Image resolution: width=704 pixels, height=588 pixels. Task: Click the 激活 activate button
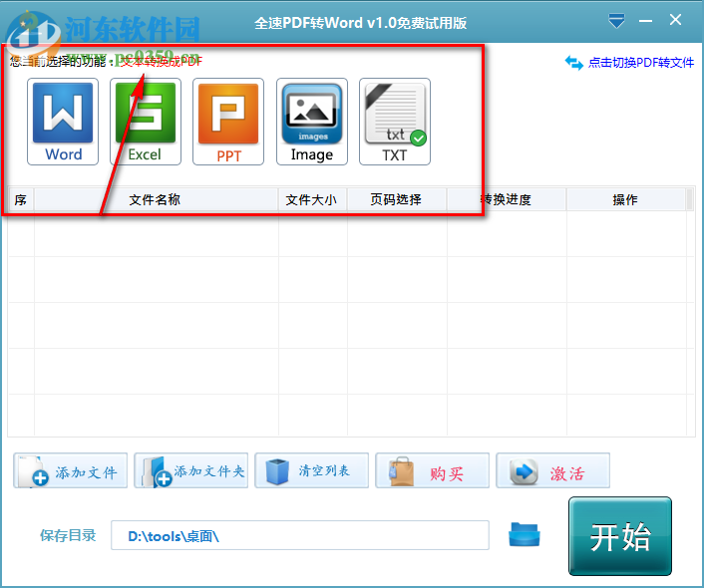click(x=552, y=470)
